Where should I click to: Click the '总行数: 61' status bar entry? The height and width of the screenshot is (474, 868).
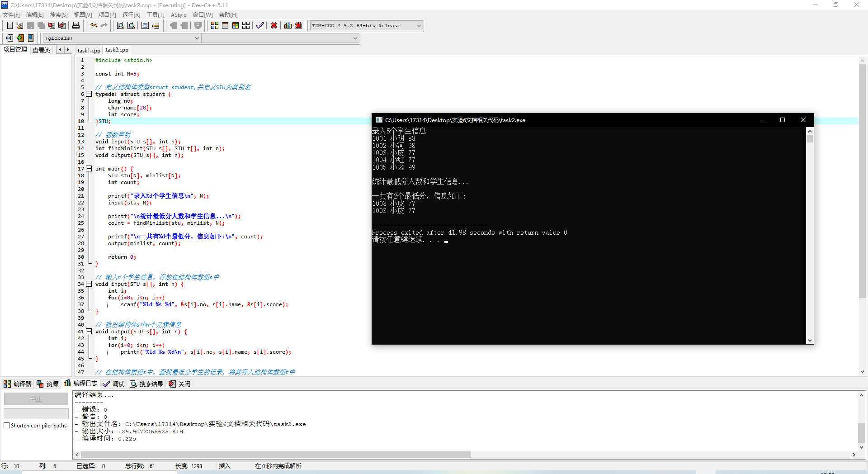coord(140,466)
